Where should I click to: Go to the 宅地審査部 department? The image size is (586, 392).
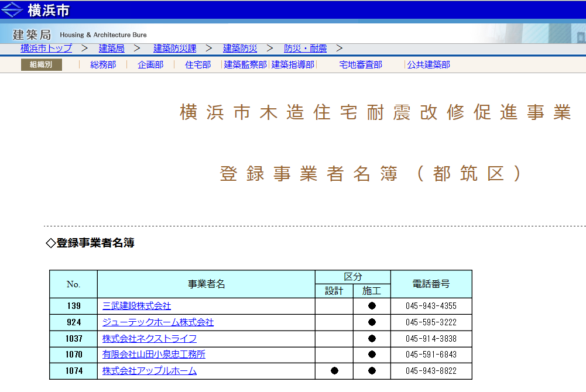(x=361, y=65)
